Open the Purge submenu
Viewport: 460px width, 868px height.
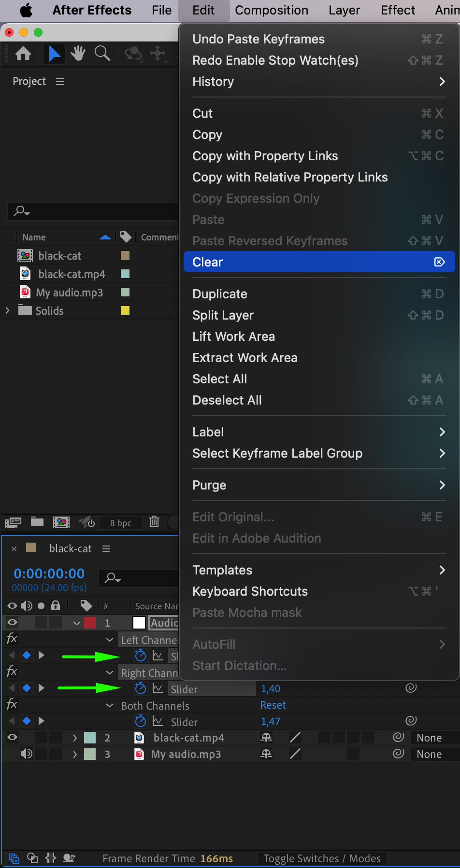[319, 485]
